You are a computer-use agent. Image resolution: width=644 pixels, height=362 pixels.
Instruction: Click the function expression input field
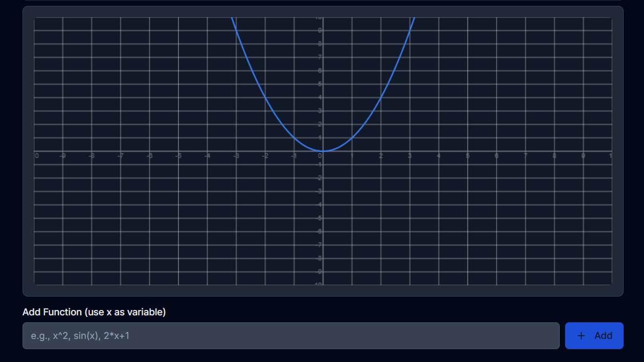coord(290,336)
